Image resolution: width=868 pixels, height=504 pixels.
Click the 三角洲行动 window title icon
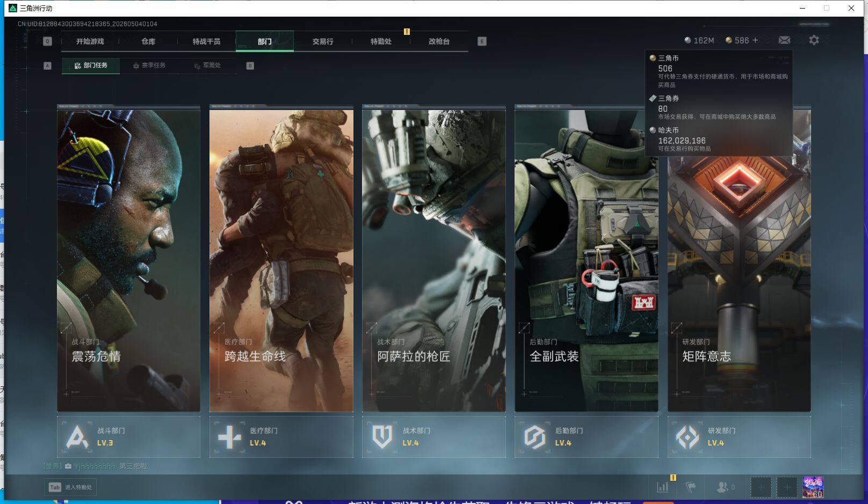13,8
